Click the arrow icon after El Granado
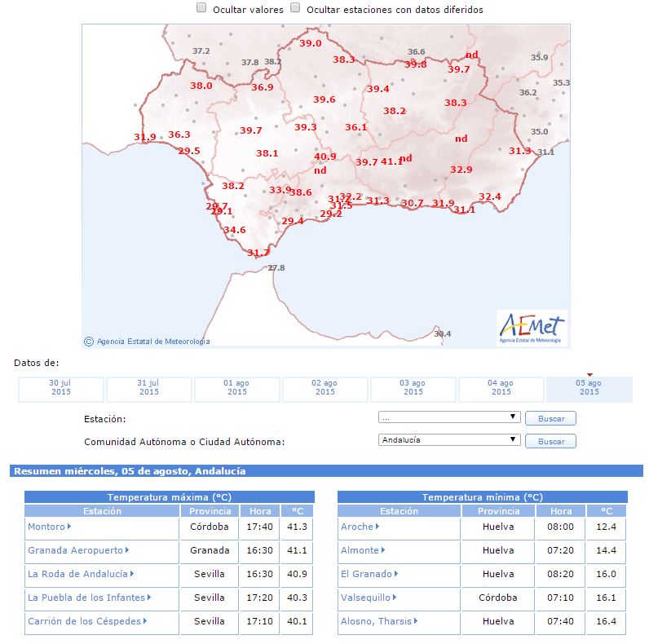 pos(397,575)
